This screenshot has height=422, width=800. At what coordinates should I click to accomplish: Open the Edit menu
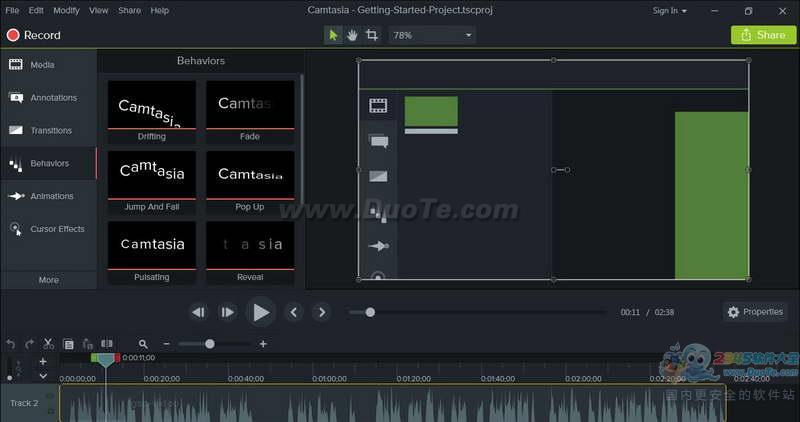(x=36, y=10)
